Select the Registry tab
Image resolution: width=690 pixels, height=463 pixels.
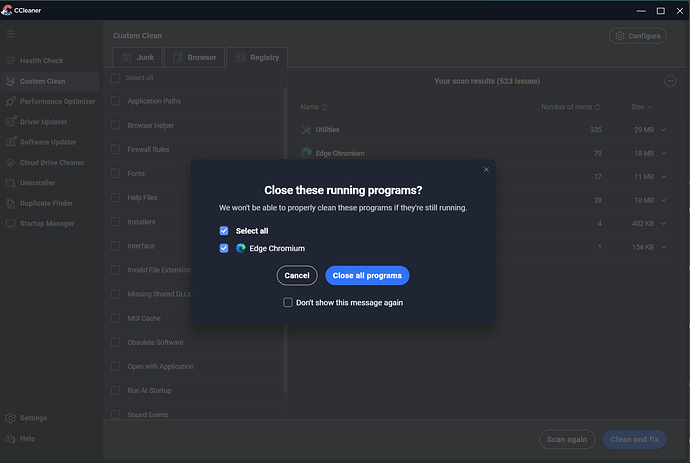coord(257,57)
